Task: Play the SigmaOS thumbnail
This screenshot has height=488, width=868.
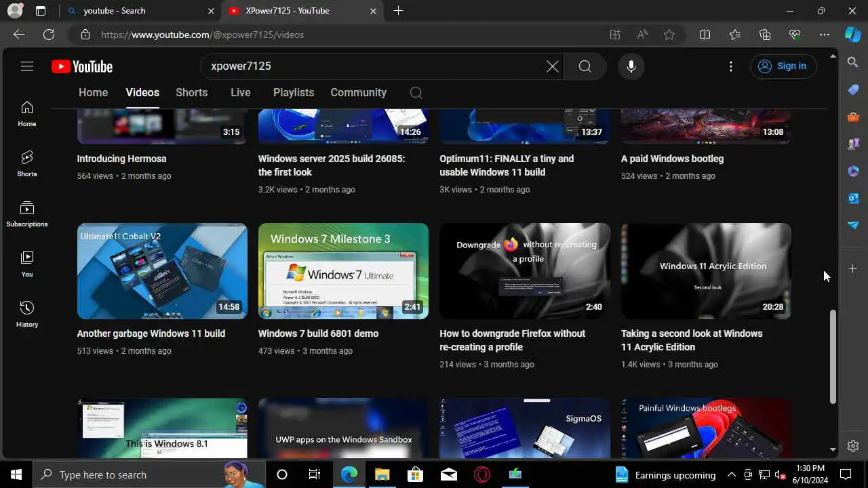Action: coord(525,428)
